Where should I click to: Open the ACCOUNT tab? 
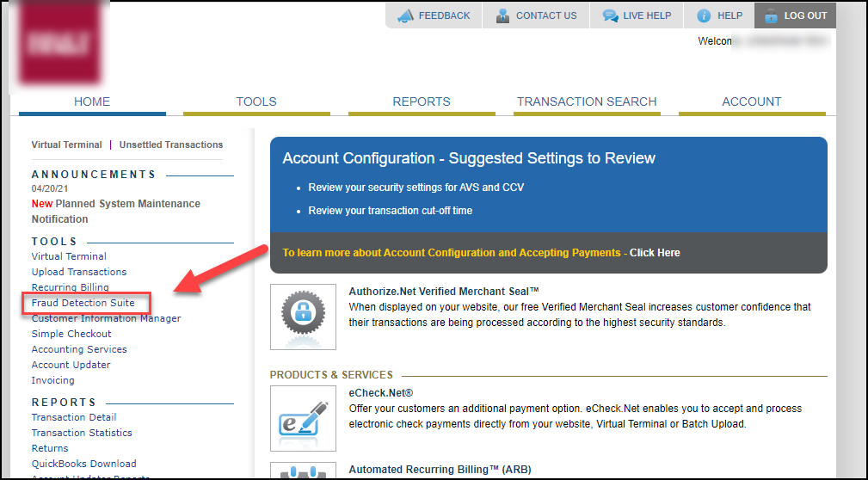pyautogui.click(x=752, y=102)
